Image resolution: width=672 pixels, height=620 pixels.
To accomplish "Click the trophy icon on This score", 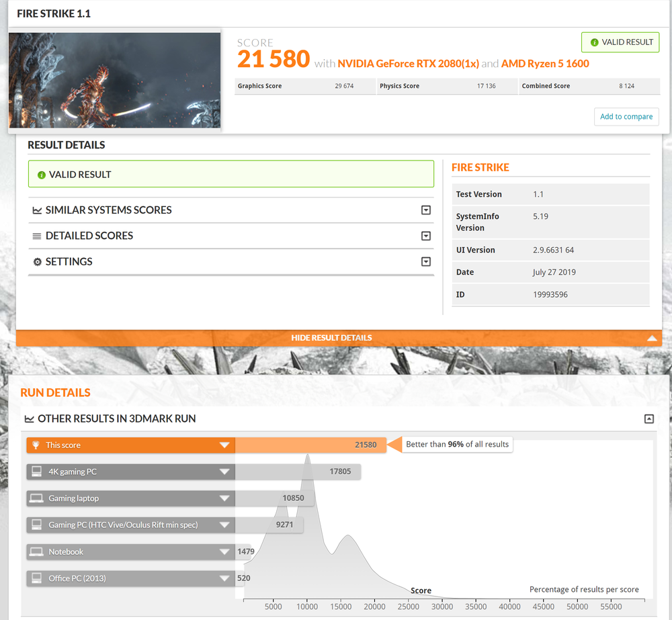I will pos(36,445).
